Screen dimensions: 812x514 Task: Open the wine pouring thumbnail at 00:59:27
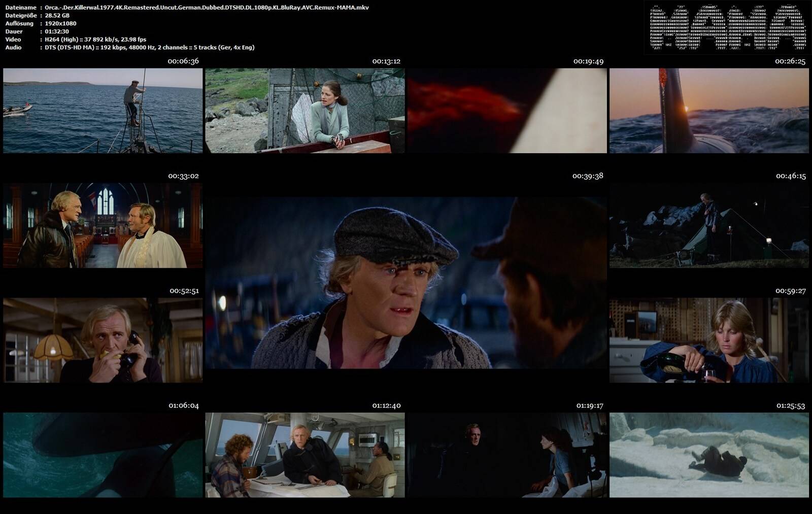[709, 340]
